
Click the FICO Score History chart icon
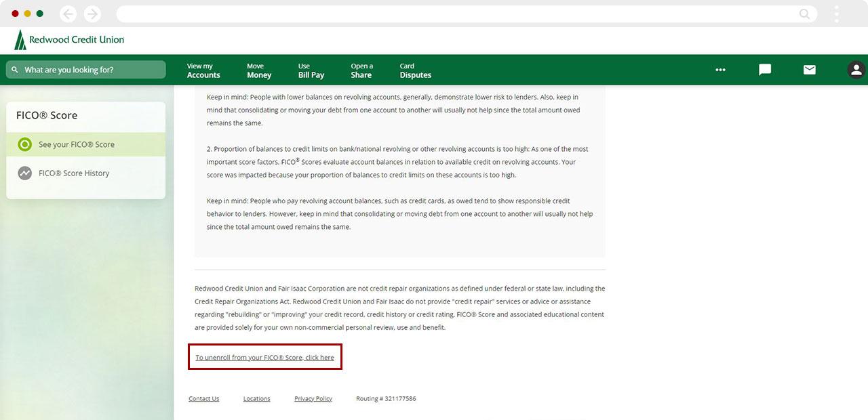tap(25, 173)
